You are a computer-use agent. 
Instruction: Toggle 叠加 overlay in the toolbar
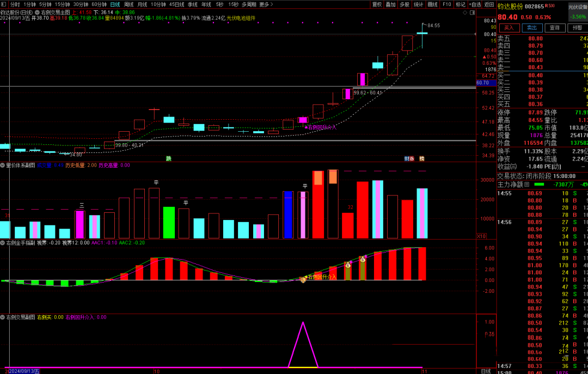390,4
